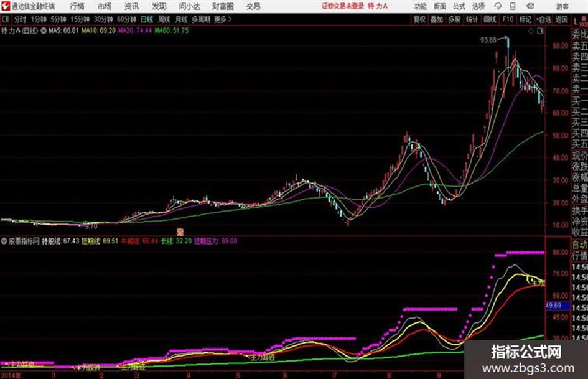
Task: Open the 功能 menu
Action: [x=421, y=6]
